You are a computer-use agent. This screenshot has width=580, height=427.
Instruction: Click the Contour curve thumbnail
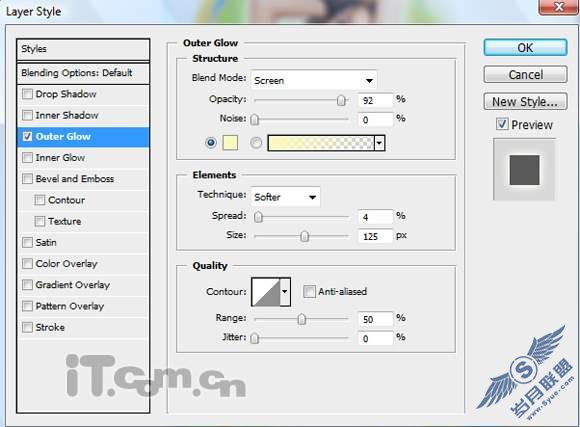[x=266, y=292]
